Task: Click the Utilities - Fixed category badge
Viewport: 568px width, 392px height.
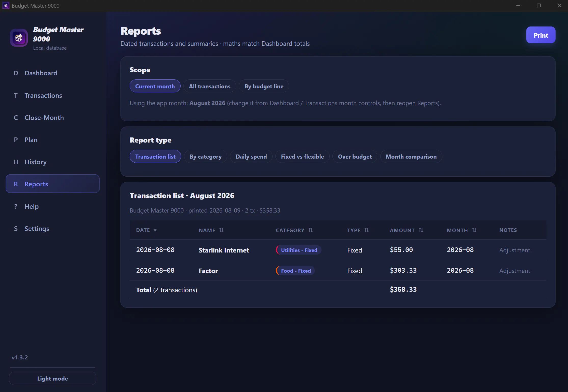Action: click(299, 250)
